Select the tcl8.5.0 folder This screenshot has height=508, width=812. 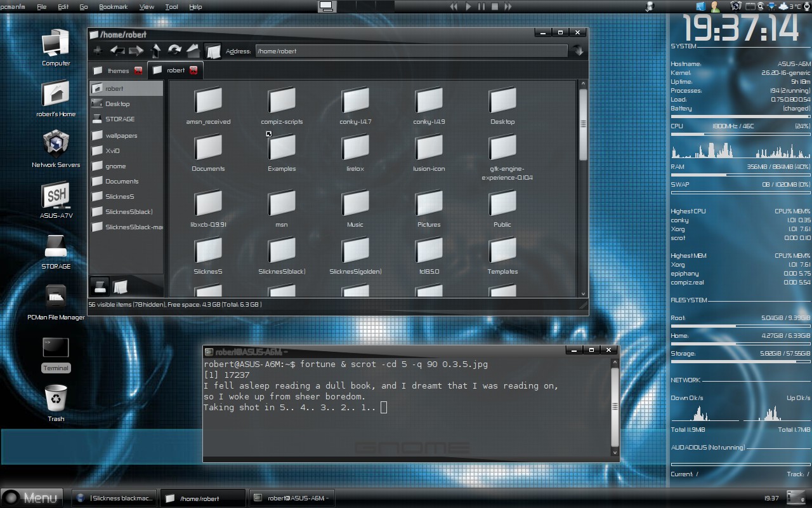[x=429, y=255]
